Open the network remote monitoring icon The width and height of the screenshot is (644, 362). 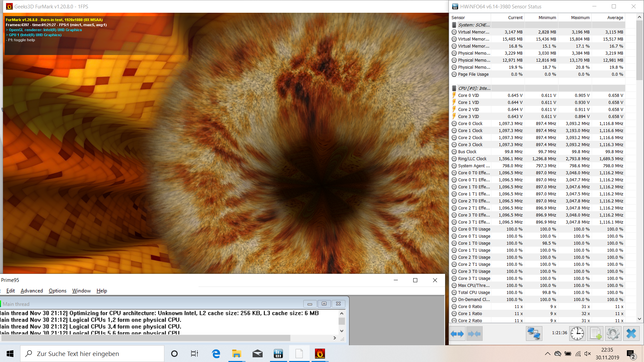[x=534, y=334]
